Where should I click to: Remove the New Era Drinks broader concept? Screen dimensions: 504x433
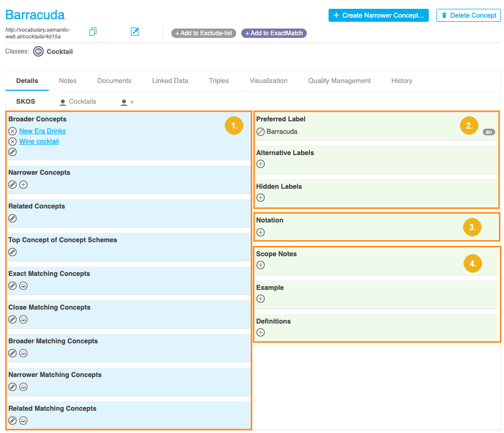(x=12, y=131)
